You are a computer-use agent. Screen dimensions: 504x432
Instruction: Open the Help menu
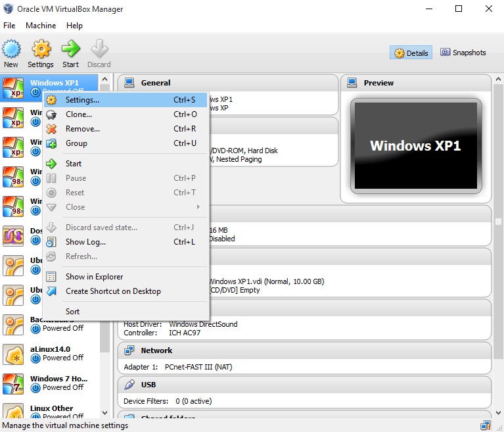click(74, 26)
